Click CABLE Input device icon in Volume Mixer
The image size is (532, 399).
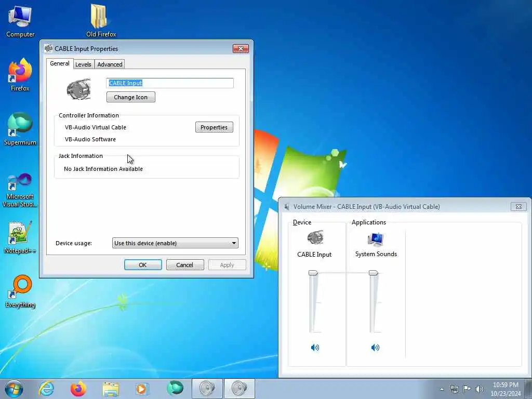point(315,237)
